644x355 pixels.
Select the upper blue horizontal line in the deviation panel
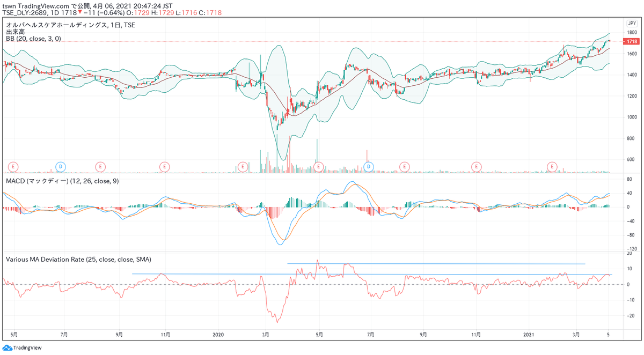436,263
